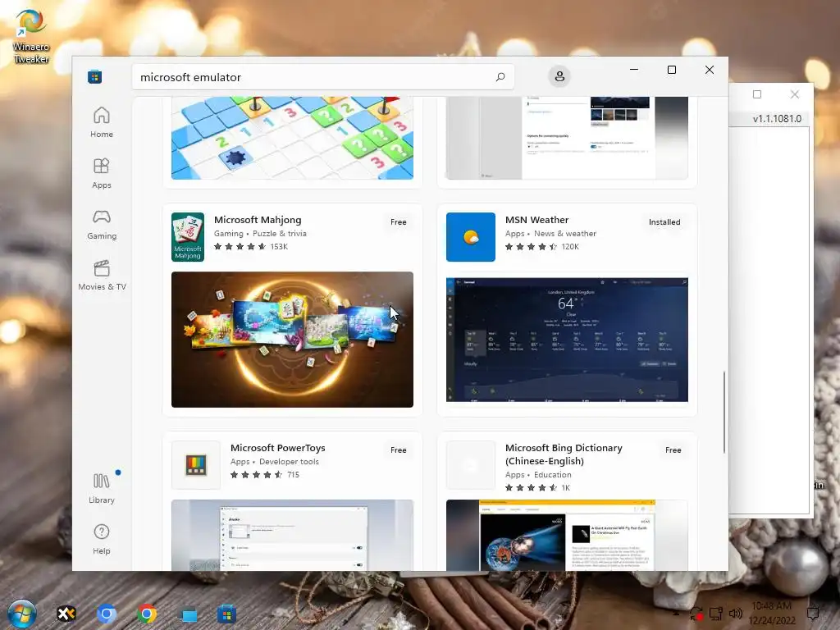Maximize the background window behind the Store
This screenshot has width=840, height=630.
pos(757,94)
